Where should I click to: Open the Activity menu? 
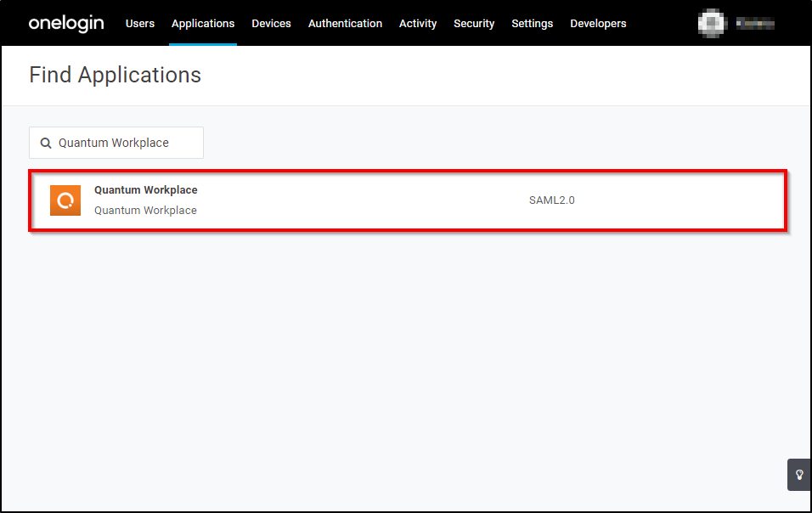click(417, 23)
